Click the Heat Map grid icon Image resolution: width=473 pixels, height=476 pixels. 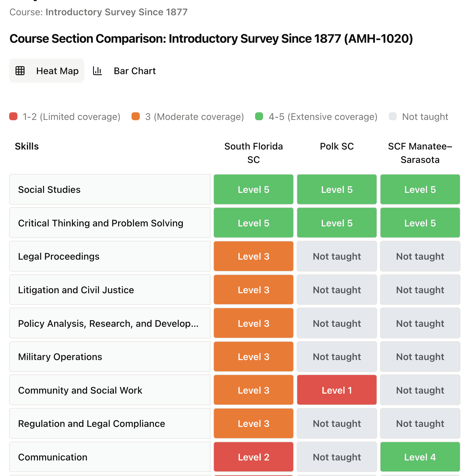[20, 71]
